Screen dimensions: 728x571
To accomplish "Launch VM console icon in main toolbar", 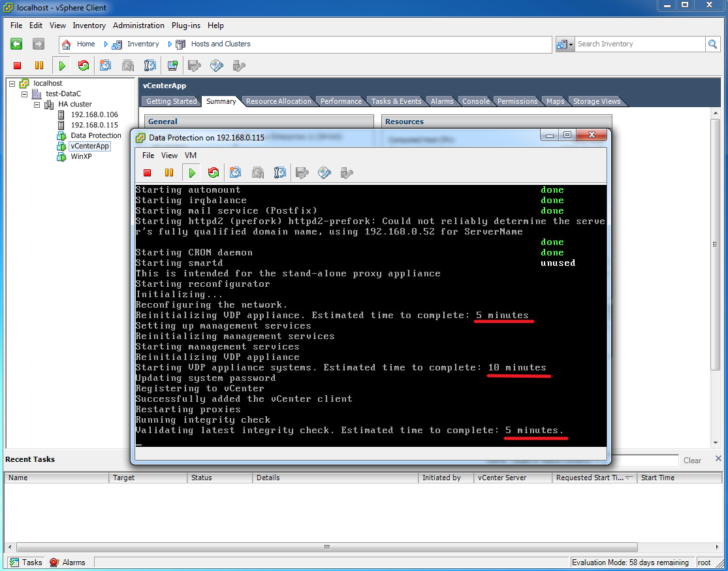I will pyautogui.click(x=172, y=65).
